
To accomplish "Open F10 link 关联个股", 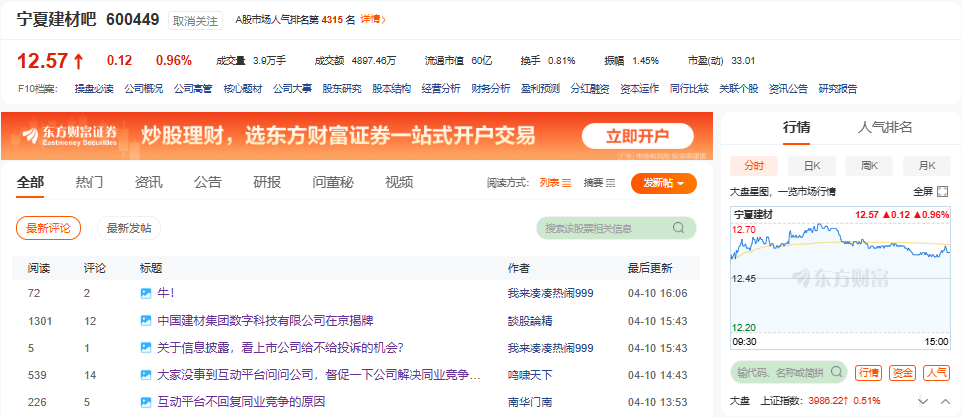I will 739,89.
